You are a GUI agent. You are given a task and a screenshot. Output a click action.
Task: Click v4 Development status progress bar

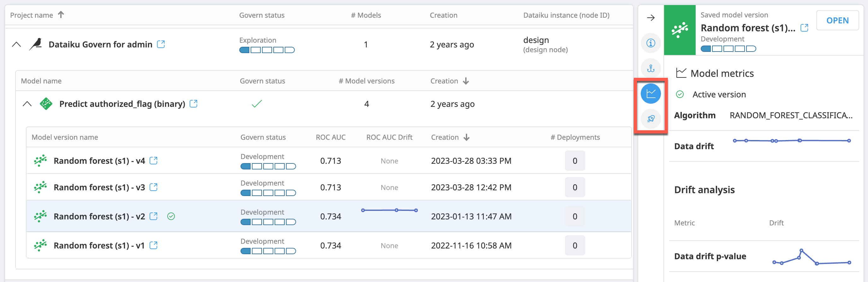(x=268, y=166)
